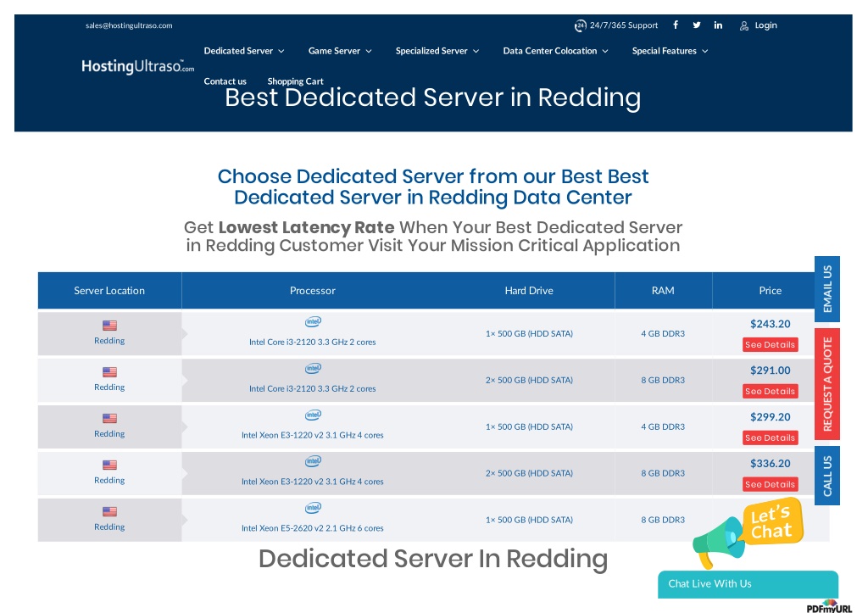Click the US flag in the $299.20 row

[109, 418]
